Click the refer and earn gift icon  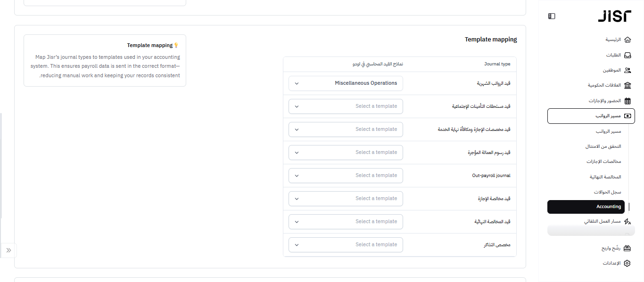click(627, 248)
